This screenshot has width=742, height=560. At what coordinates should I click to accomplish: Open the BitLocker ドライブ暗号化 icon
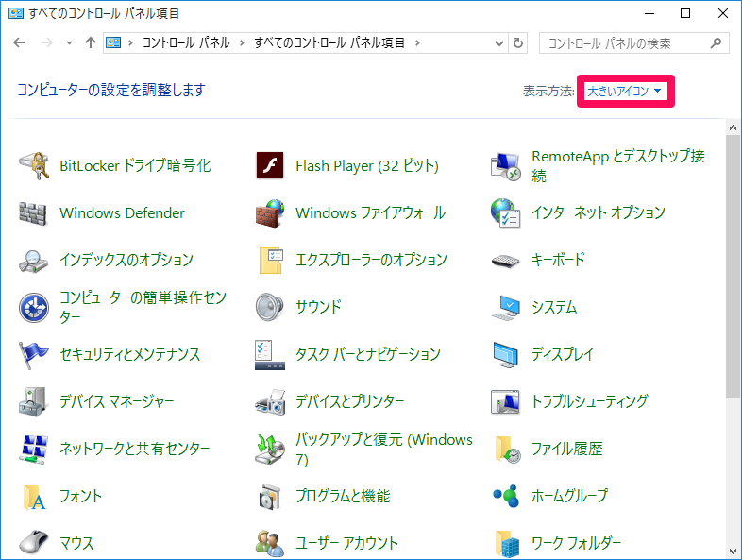34,166
